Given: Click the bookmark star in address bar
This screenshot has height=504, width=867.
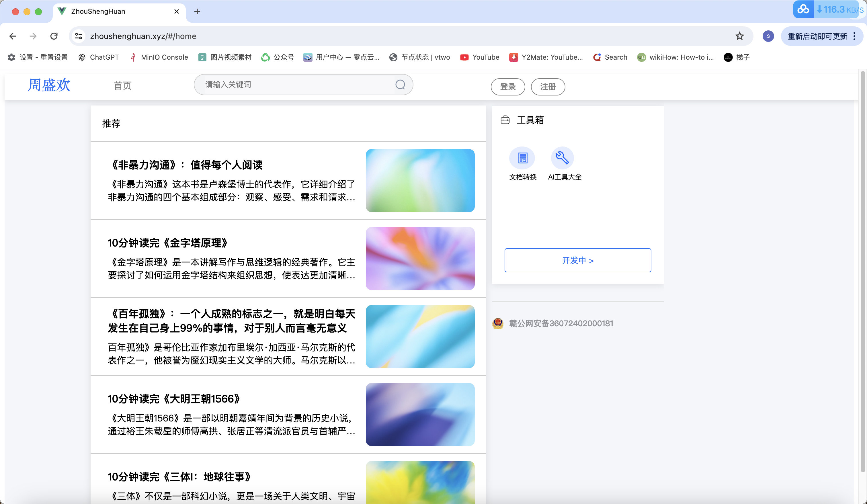Looking at the screenshot, I should coord(739,36).
